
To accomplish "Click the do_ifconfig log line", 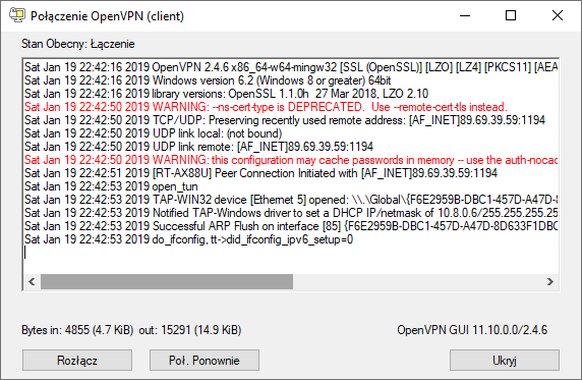I will [x=189, y=239].
